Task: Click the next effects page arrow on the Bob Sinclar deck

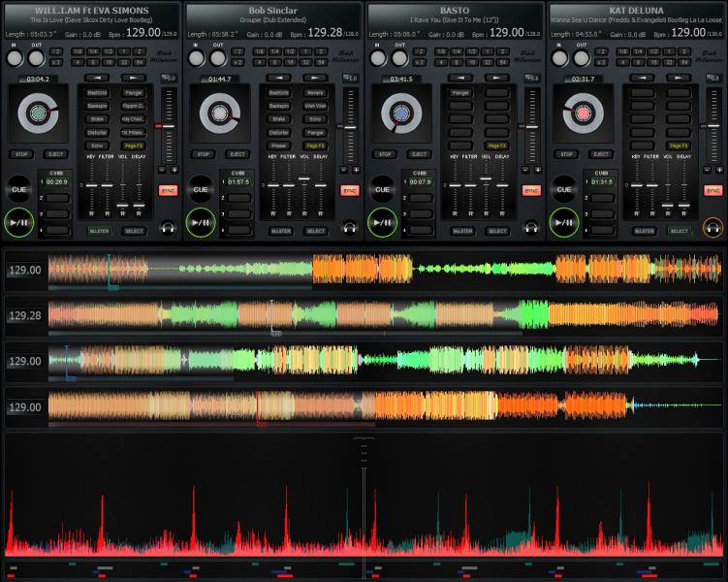Action: (315, 78)
